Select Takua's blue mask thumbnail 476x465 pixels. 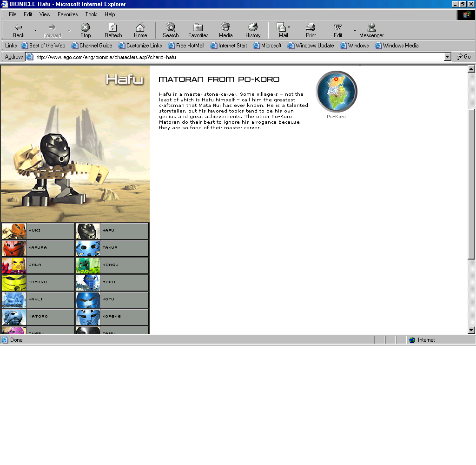tap(88, 248)
